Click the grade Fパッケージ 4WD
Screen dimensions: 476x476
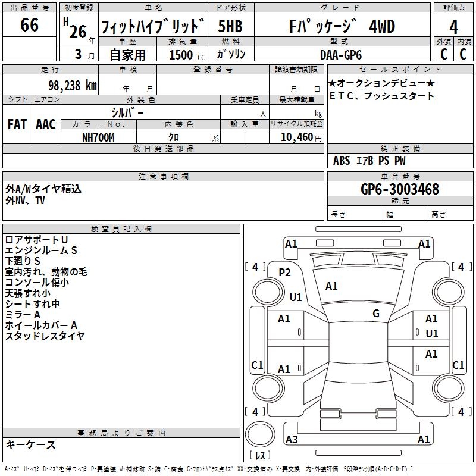click(342, 26)
